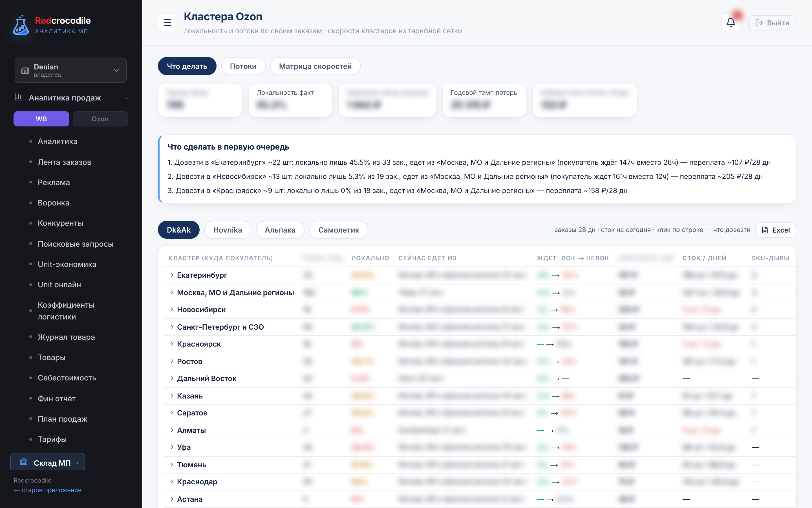Switch the marketplace to WB

41,119
